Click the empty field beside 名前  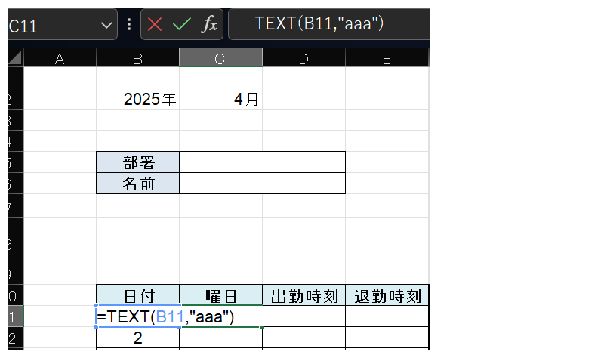pyautogui.click(x=262, y=184)
